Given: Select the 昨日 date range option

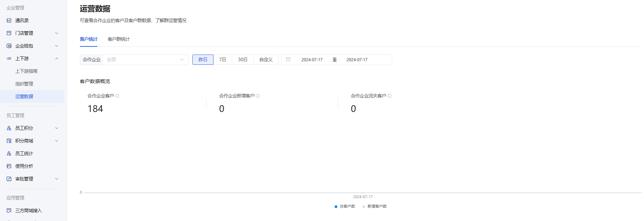Looking at the screenshot, I should coord(203,59).
